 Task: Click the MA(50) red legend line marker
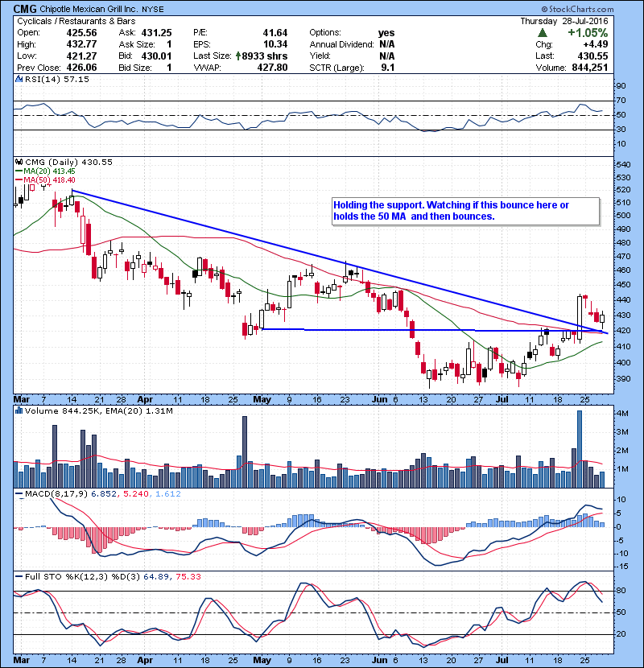19,180
